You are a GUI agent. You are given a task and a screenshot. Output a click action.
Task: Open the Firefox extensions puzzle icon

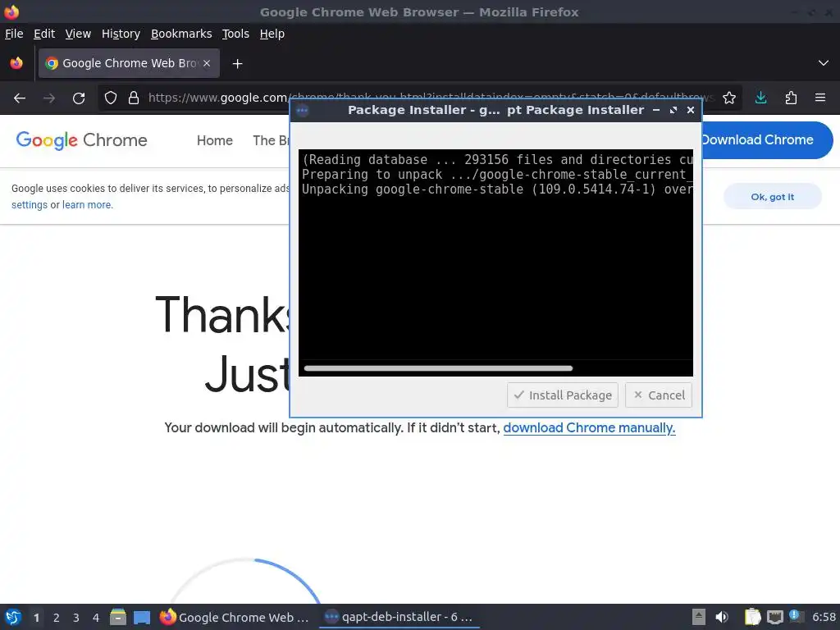click(791, 98)
